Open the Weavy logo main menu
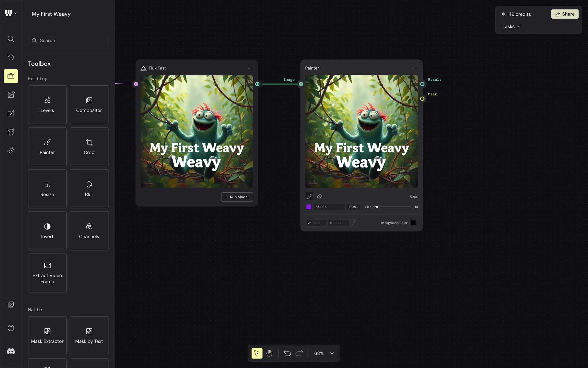588x368 pixels. click(10, 13)
